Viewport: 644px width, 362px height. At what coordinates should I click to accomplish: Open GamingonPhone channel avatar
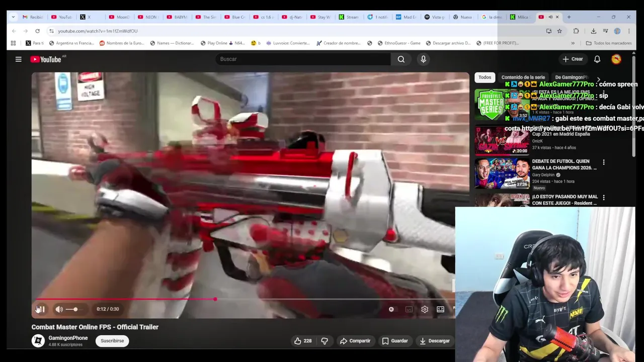[38, 341]
